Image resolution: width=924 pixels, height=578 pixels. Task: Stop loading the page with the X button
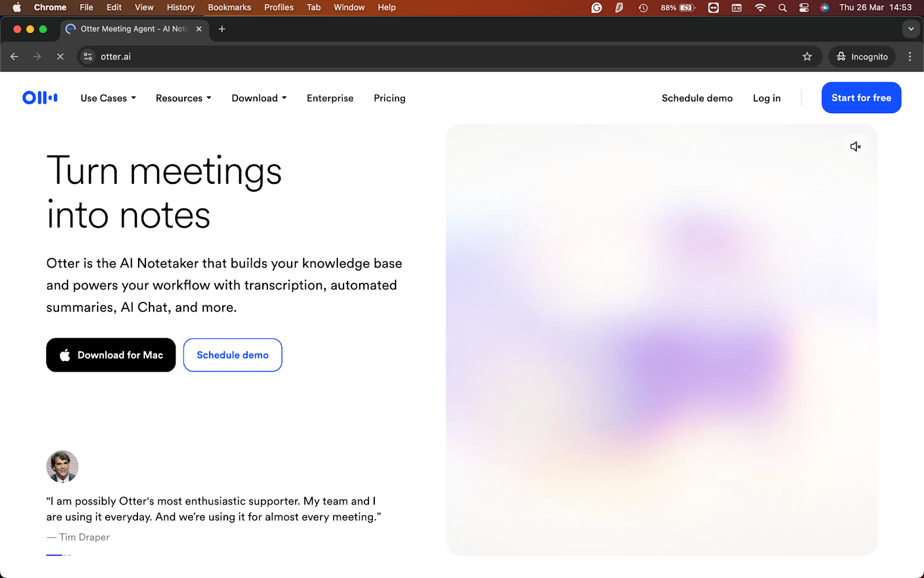click(60, 57)
